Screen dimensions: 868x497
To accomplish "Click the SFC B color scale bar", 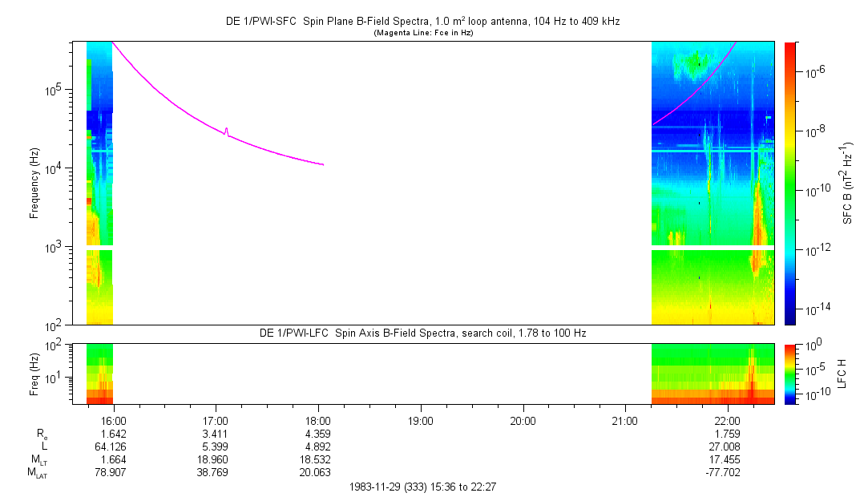I will 790,183.
